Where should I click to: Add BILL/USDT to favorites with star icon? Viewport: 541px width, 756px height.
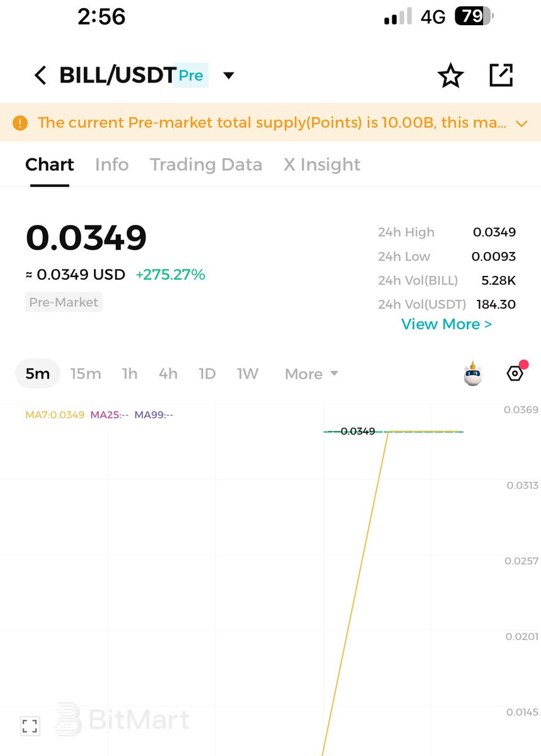click(450, 76)
